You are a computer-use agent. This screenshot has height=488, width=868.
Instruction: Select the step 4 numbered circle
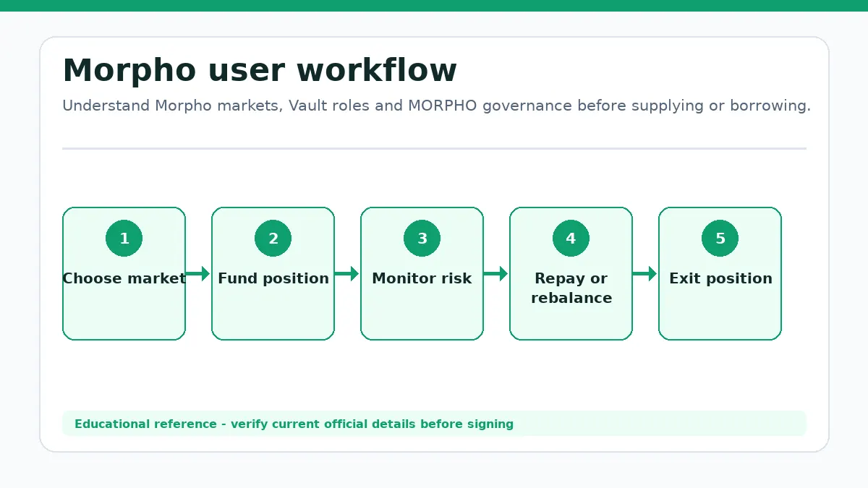point(571,239)
